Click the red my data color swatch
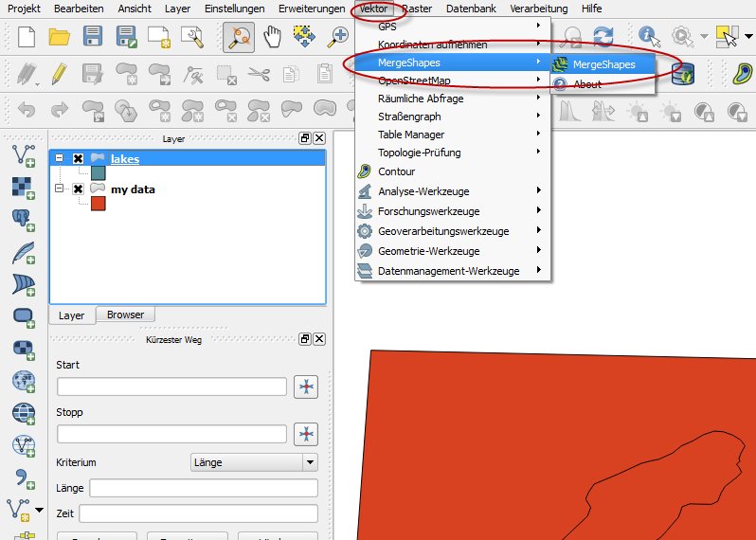This screenshot has width=756, height=540. click(x=98, y=204)
